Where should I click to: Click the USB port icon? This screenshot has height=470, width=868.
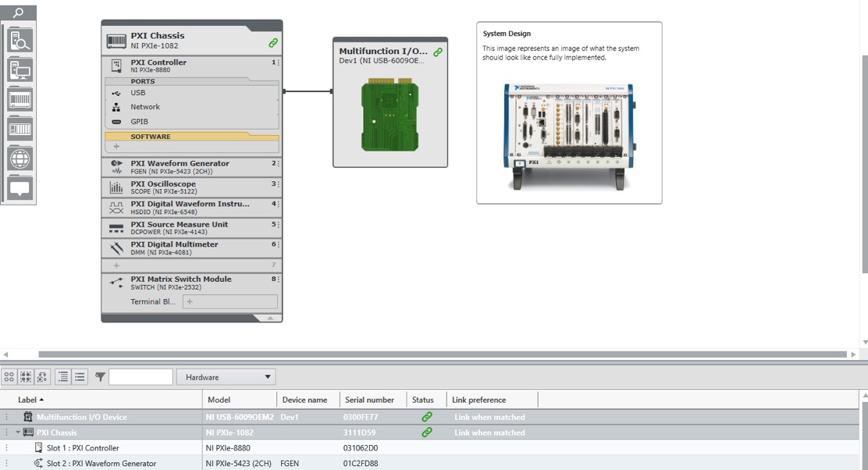pyautogui.click(x=116, y=93)
